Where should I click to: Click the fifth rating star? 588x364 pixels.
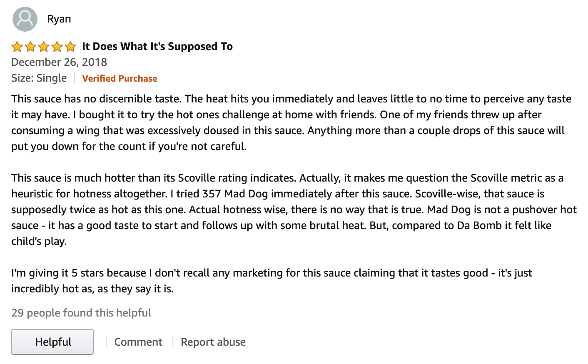70,47
